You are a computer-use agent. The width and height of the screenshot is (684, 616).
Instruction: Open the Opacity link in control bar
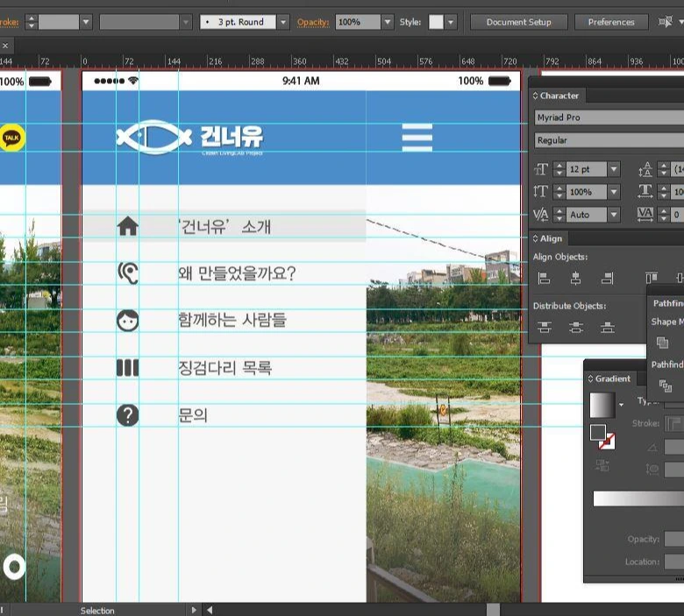(313, 22)
